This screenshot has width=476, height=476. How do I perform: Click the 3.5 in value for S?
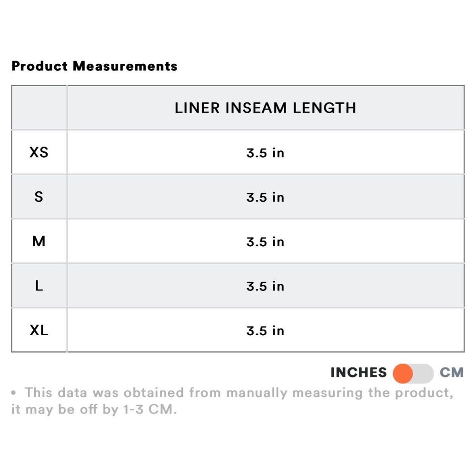pyautogui.click(x=265, y=197)
